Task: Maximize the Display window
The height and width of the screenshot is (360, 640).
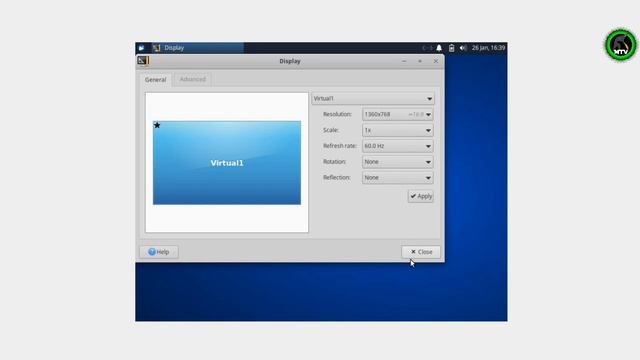Action: coord(420,61)
